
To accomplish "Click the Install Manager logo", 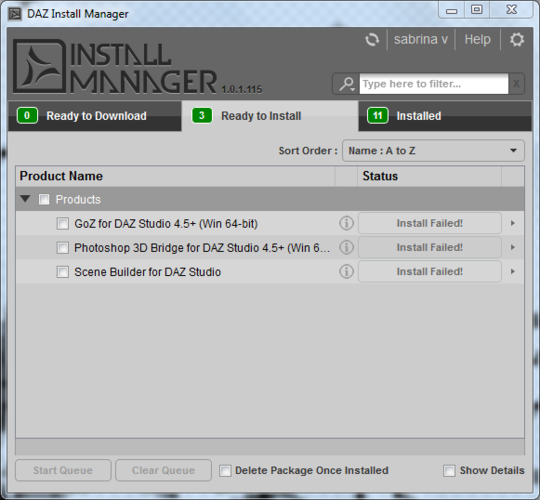I will pyautogui.click(x=115, y=66).
